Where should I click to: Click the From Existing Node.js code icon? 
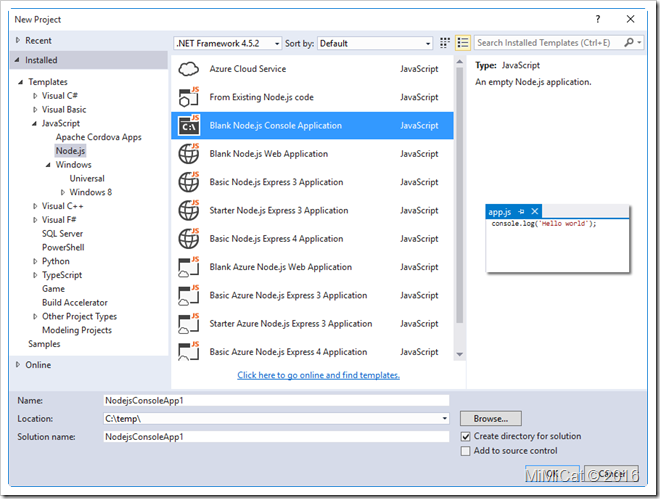click(188, 97)
